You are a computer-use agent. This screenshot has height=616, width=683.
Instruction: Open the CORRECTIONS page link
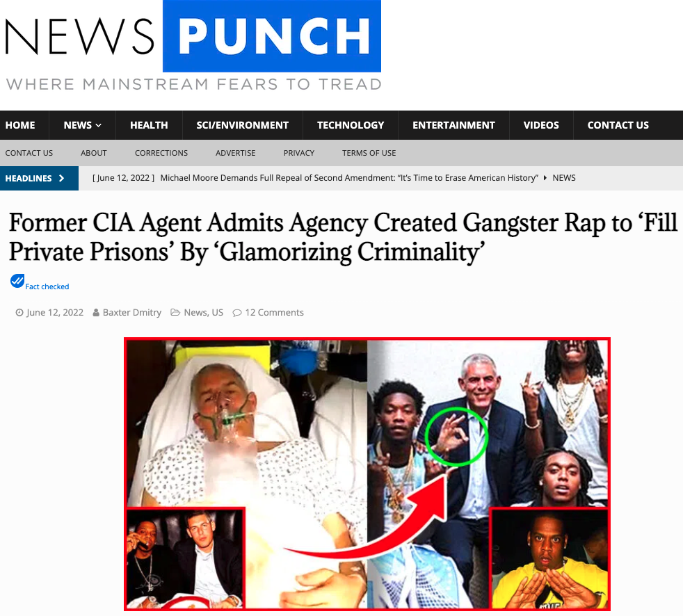coord(161,153)
